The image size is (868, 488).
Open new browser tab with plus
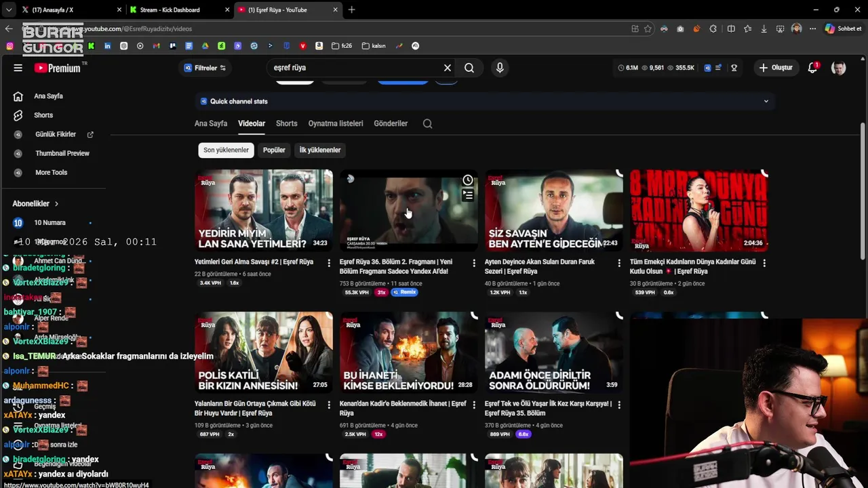(351, 10)
